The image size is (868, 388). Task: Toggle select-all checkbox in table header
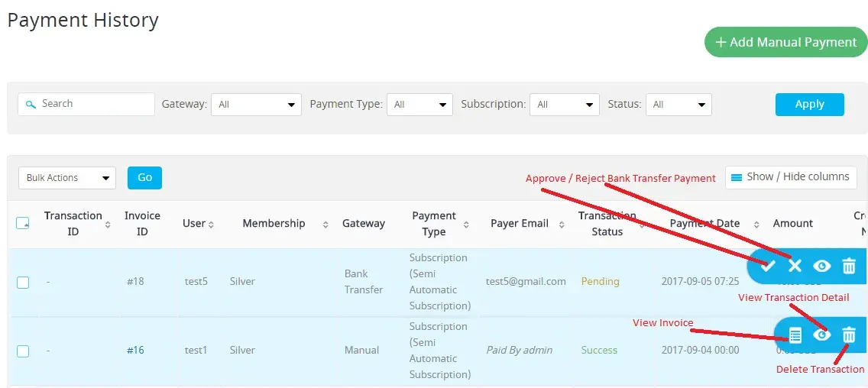click(x=23, y=223)
